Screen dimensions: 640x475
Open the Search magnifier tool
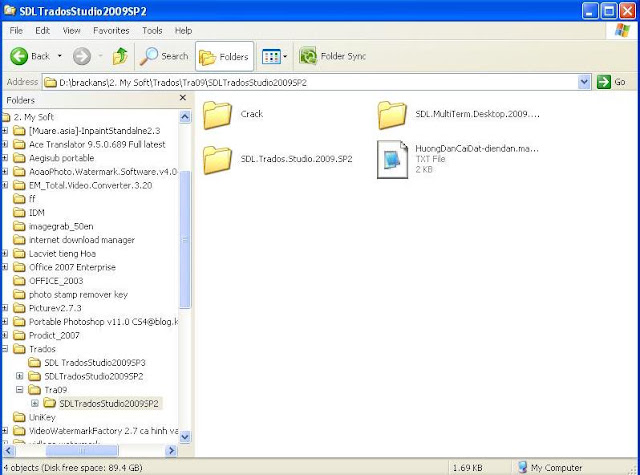(x=164, y=56)
